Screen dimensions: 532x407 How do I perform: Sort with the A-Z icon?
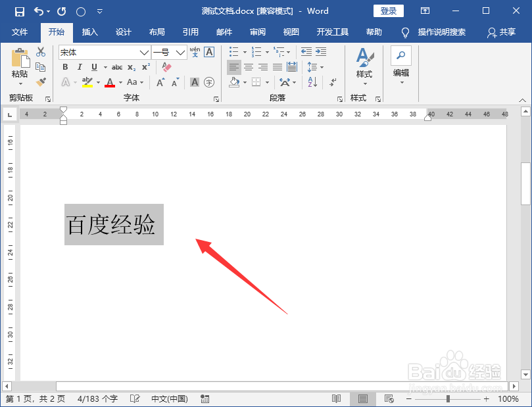click(312, 82)
